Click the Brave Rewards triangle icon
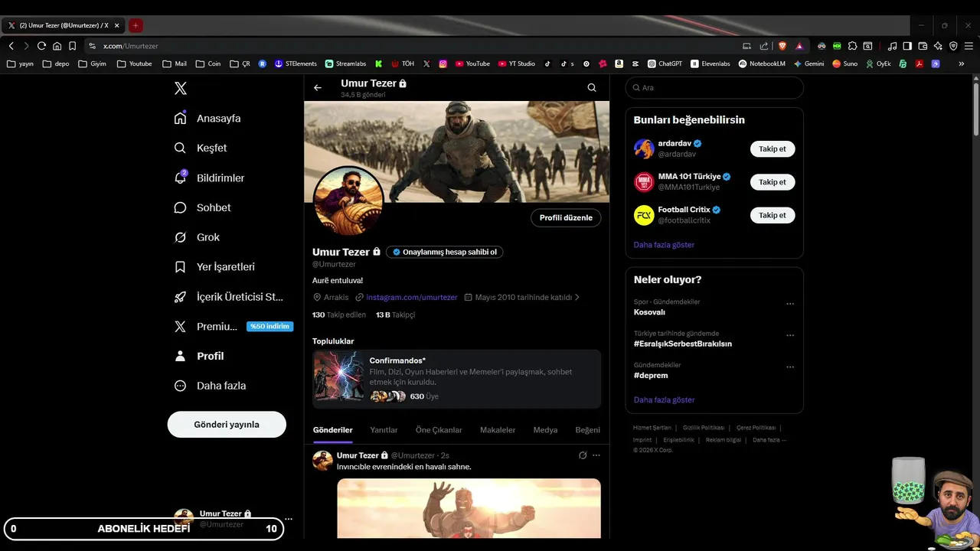Image resolution: width=980 pixels, height=551 pixels. click(799, 46)
